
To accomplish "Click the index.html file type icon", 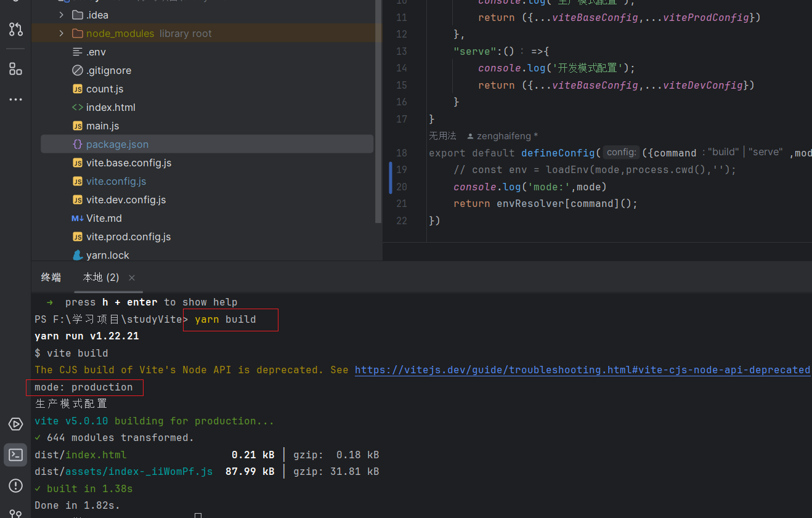I will tap(78, 107).
